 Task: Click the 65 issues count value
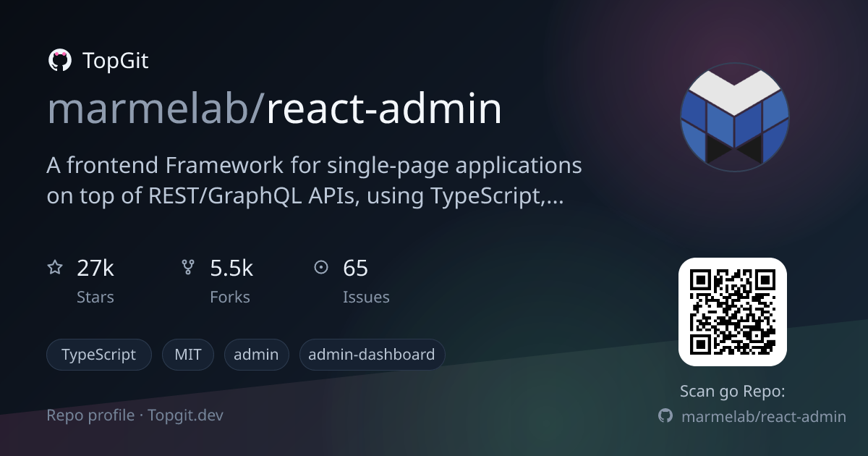click(x=356, y=269)
